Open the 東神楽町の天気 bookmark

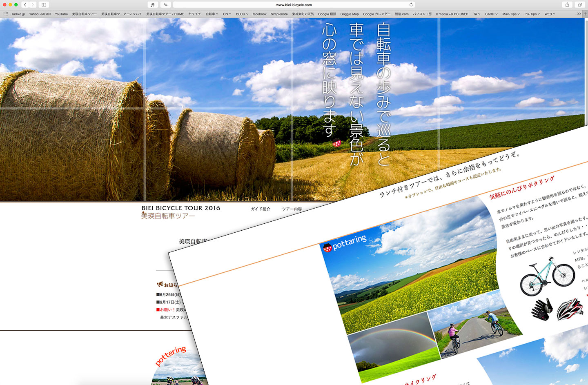tap(303, 14)
